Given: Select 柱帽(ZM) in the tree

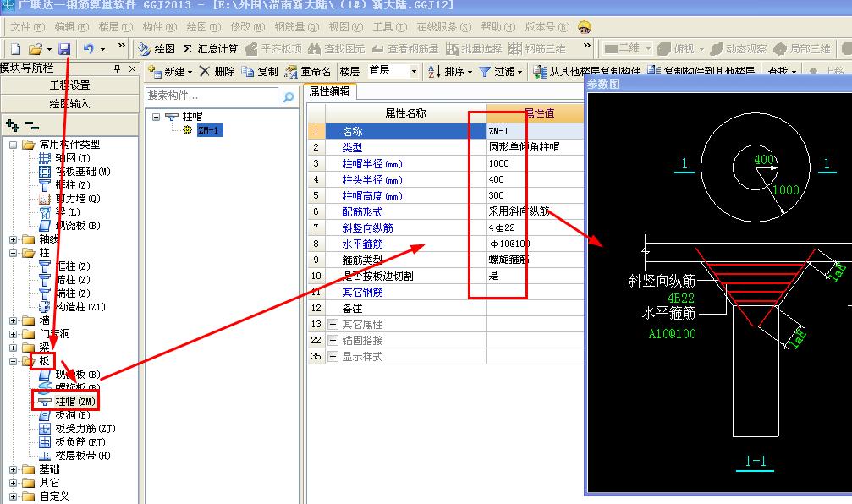Looking at the screenshot, I should click(x=75, y=402).
